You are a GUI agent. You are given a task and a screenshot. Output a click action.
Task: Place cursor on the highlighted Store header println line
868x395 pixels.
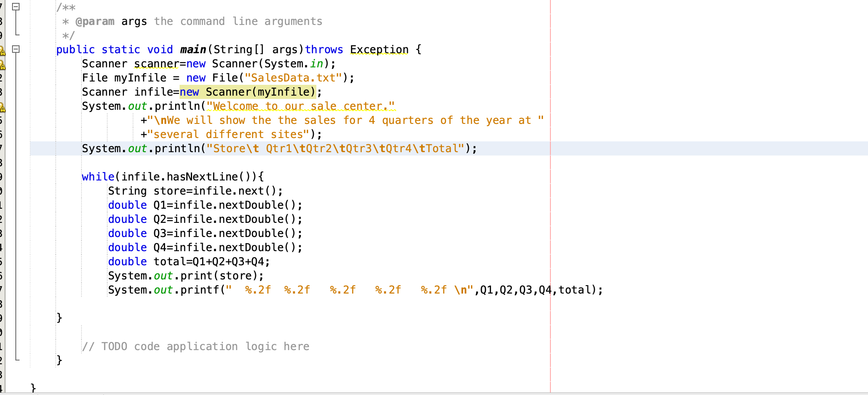pyautogui.click(x=279, y=148)
